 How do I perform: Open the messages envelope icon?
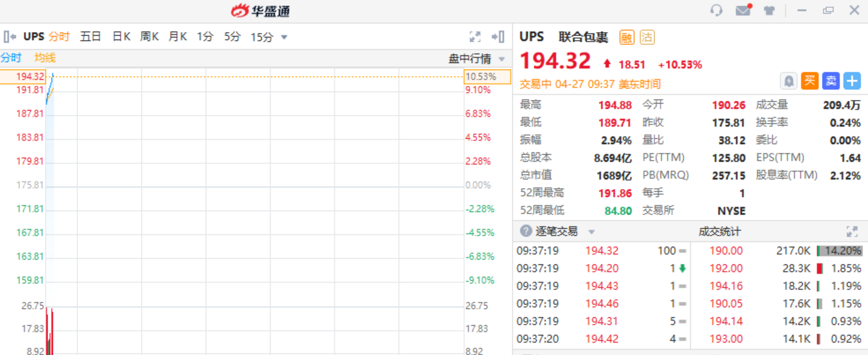coord(743,11)
